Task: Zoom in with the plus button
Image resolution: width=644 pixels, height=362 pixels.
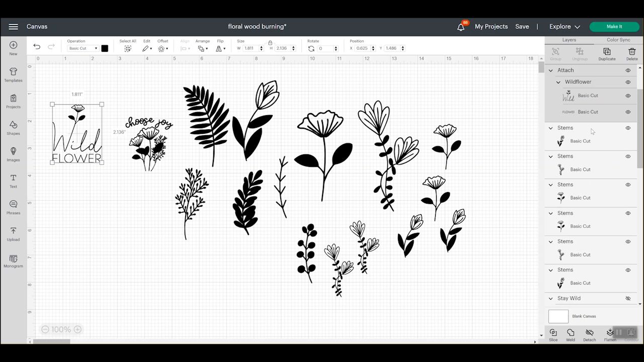Action: 77,329
